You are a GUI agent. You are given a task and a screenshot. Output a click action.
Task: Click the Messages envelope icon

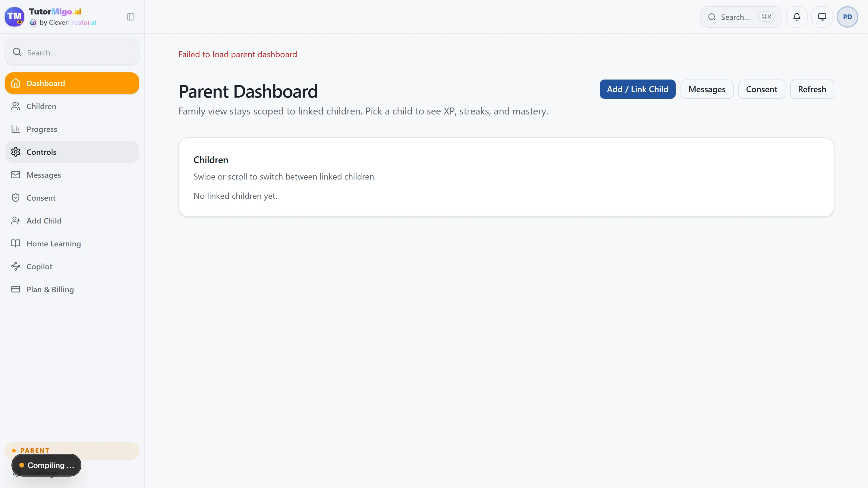[16, 175]
